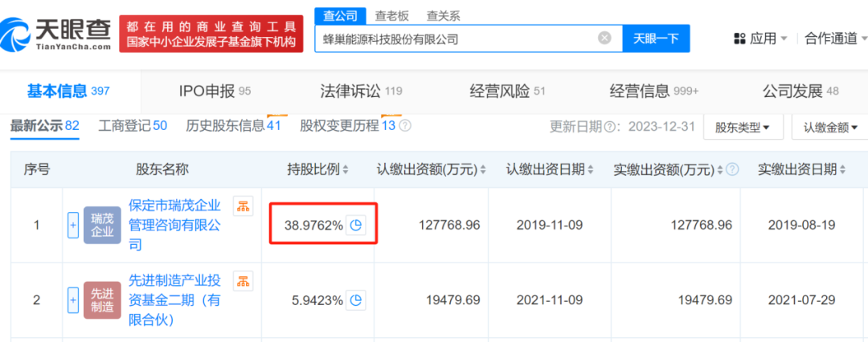868x342 pixels.
Task: Click the 38.9762% shareholding value
Action: point(314,226)
